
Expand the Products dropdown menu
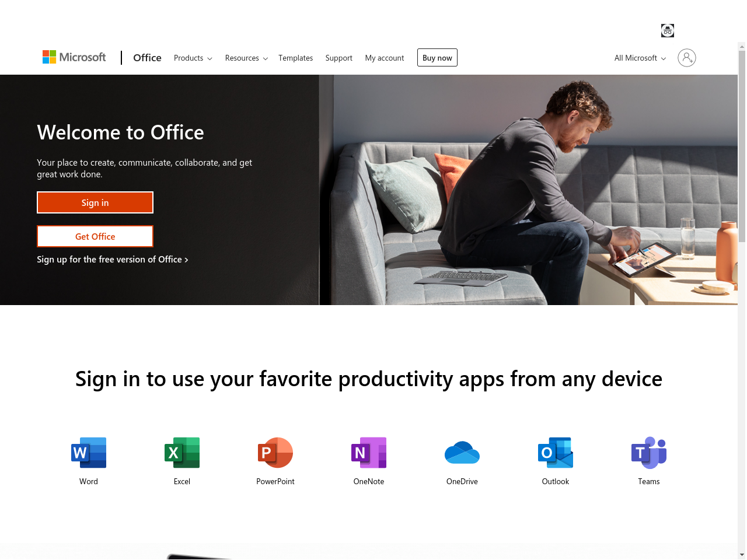pos(193,58)
